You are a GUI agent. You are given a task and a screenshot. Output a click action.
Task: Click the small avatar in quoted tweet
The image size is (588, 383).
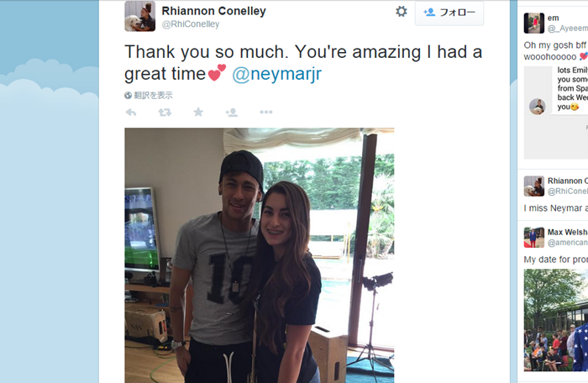tap(537, 107)
